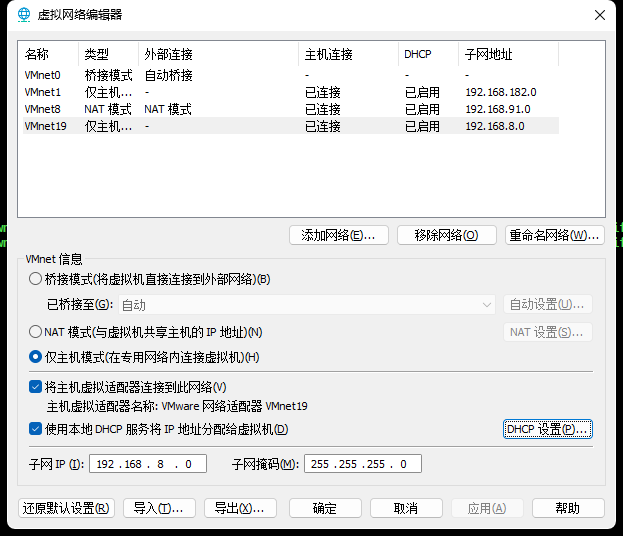Click the 添加网络 button
Image resolution: width=623 pixels, height=536 pixels.
(x=339, y=235)
